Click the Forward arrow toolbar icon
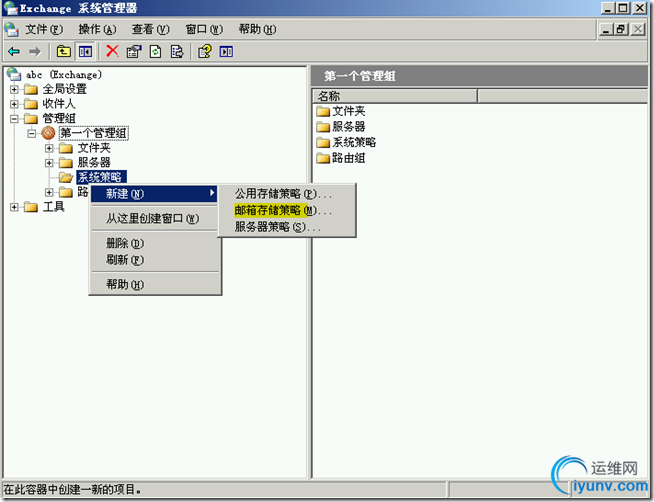Image resolution: width=654 pixels, height=502 pixels. (35, 52)
